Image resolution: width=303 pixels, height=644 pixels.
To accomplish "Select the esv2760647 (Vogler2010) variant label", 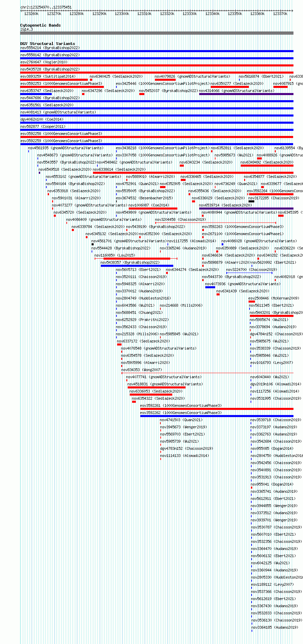I will [44, 62].
